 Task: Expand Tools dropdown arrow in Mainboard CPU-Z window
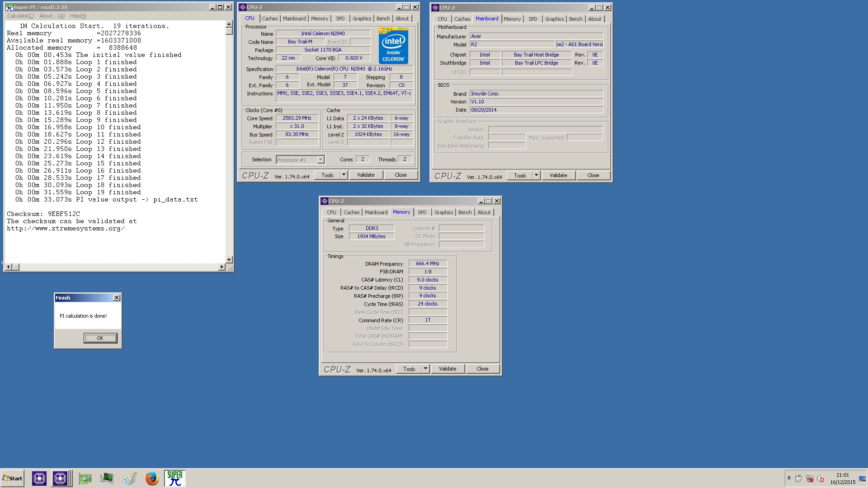point(536,175)
